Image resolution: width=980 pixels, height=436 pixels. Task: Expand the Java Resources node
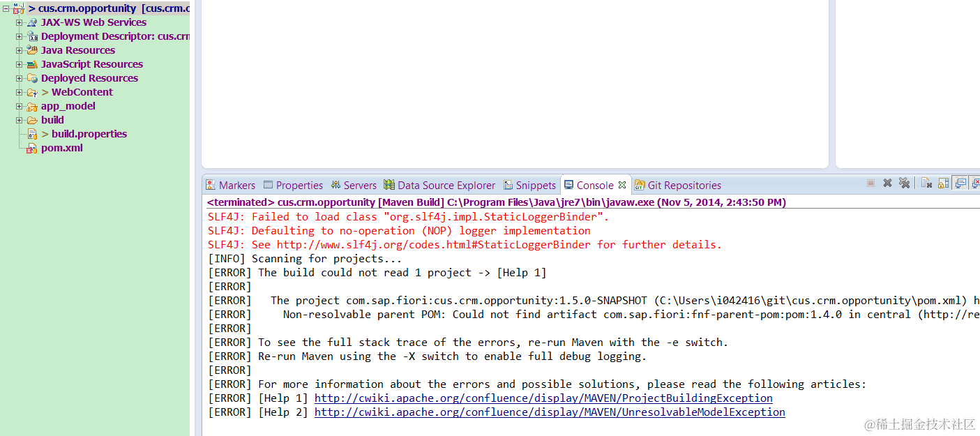pos(20,50)
